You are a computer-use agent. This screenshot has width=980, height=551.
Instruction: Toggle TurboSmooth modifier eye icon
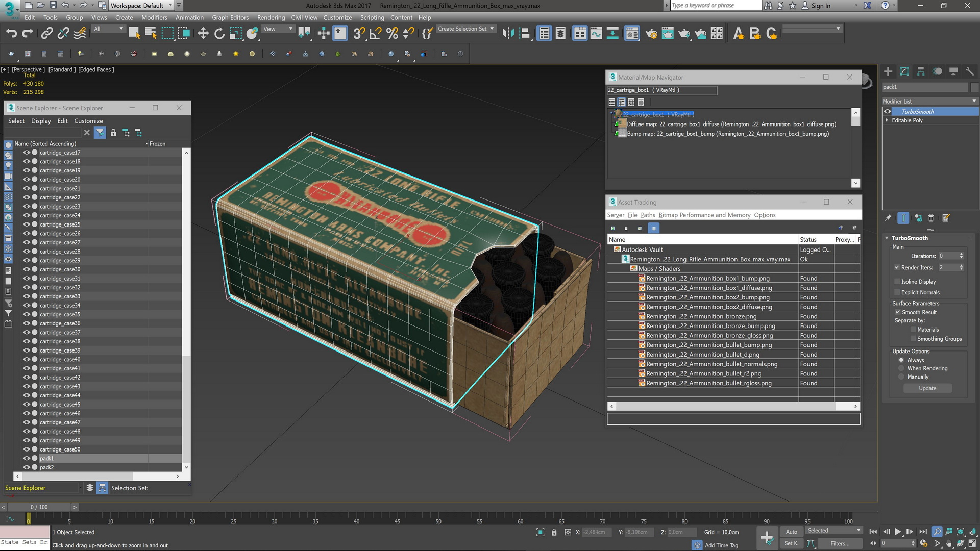click(888, 111)
